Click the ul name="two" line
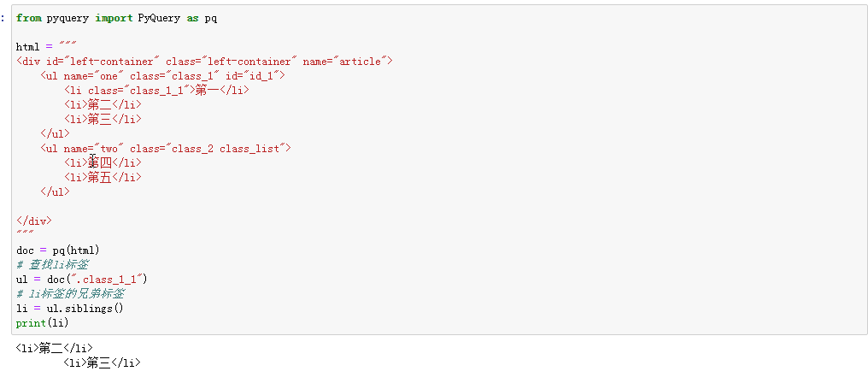Image resolution: width=868 pixels, height=389 pixels. pos(166,149)
